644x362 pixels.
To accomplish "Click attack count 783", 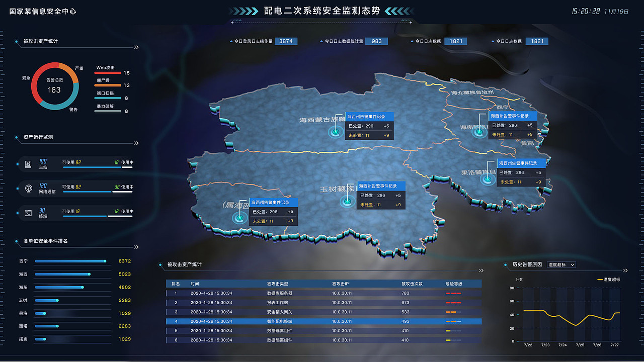I will tap(406, 293).
